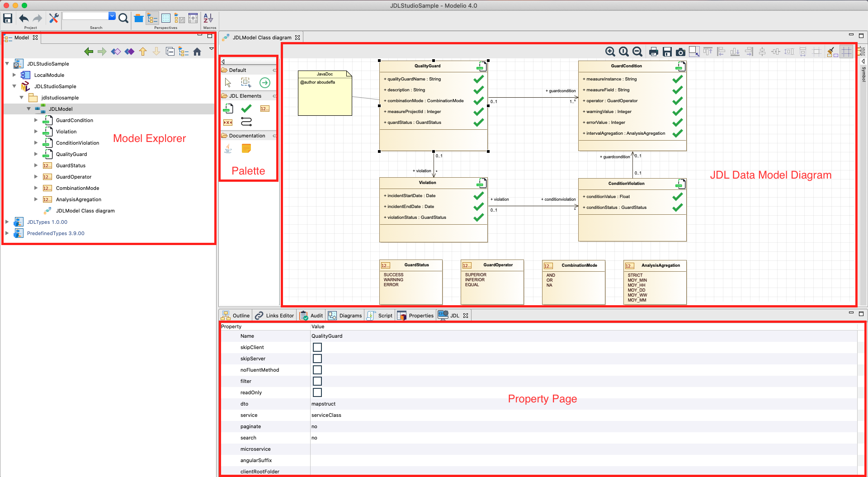Image resolution: width=868 pixels, height=477 pixels.
Task: Print the class diagram
Action: (x=653, y=52)
